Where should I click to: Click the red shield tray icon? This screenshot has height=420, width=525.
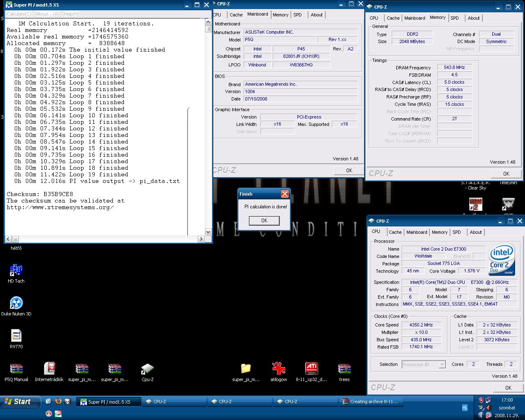pos(481,400)
